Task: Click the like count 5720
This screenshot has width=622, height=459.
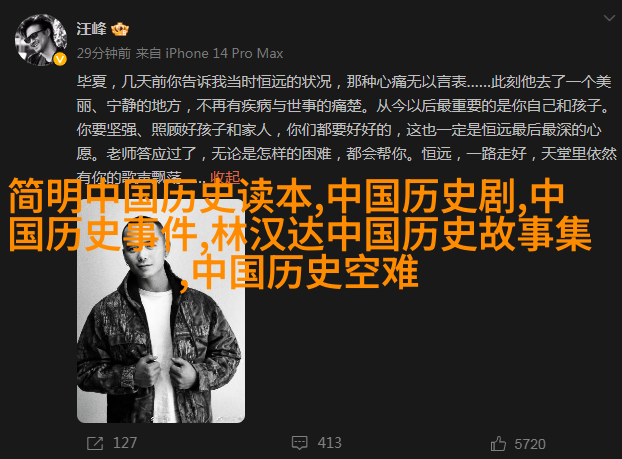Action: (530, 444)
